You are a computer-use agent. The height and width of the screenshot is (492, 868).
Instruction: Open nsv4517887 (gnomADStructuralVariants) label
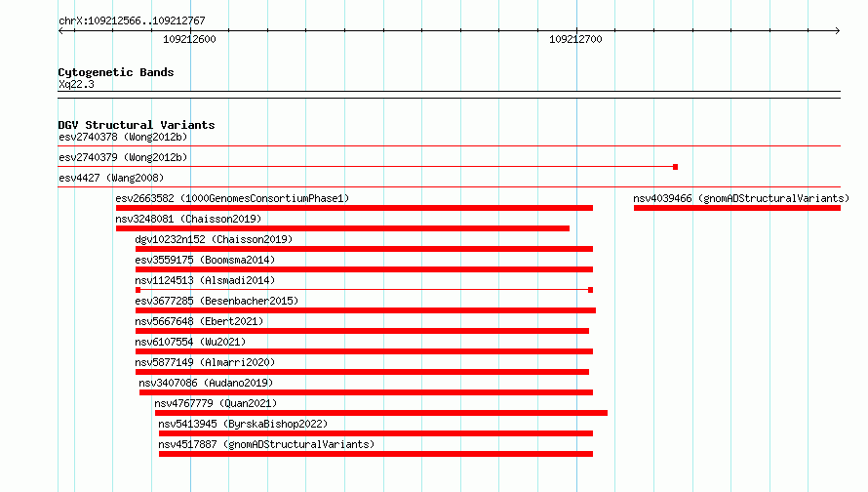click(x=266, y=444)
